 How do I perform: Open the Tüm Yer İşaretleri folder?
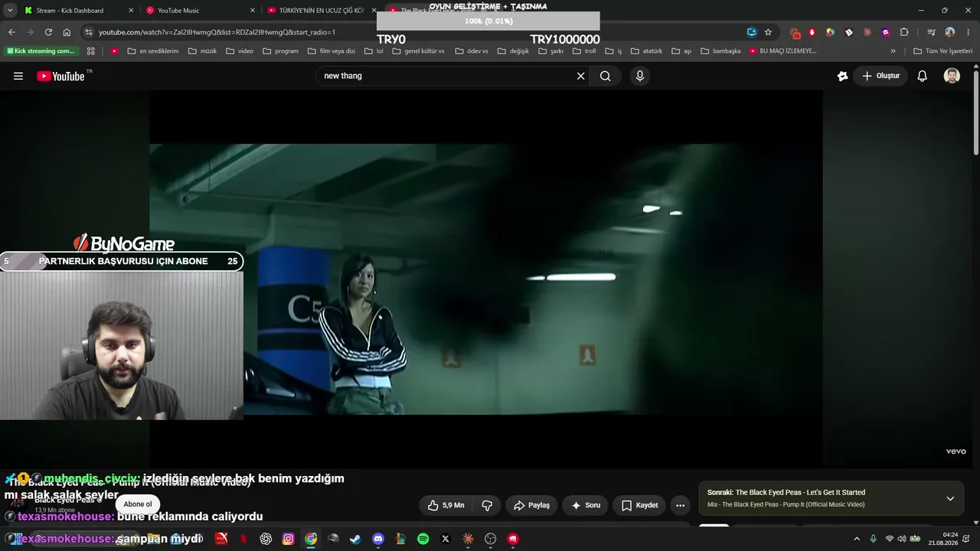(943, 51)
